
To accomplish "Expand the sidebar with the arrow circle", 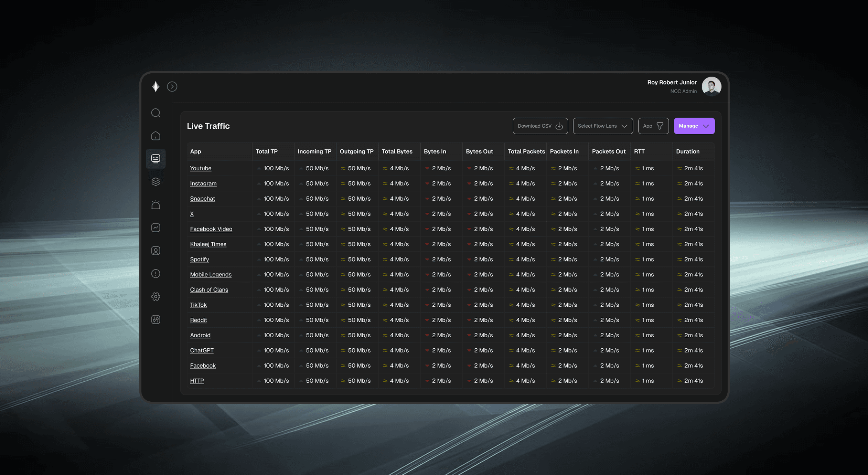I will (172, 86).
